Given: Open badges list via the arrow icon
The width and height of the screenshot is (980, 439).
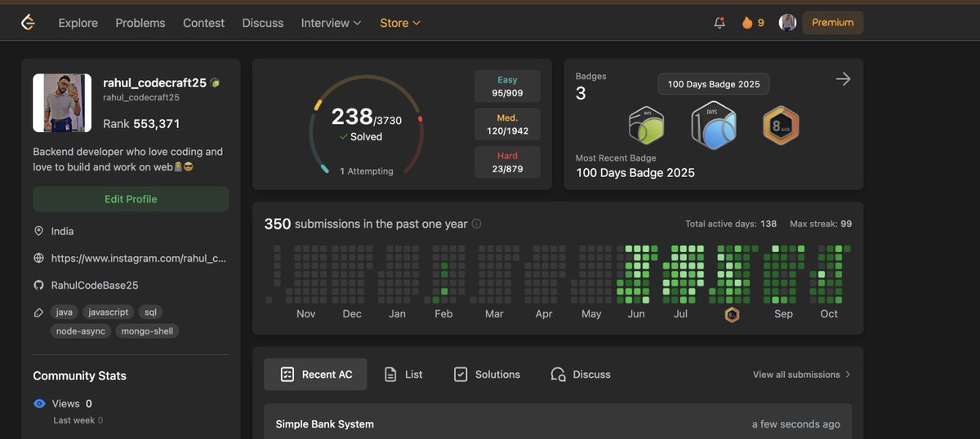Looking at the screenshot, I should [843, 79].
